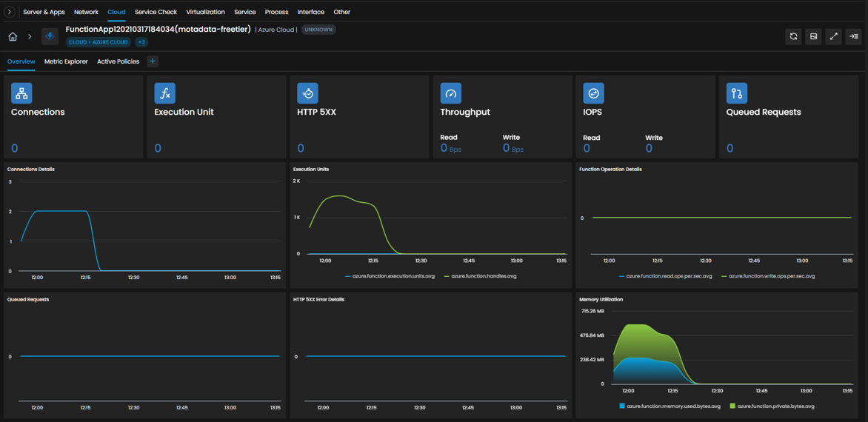This screenshot has height=422, width=868.
Task: Toggle azure.function.private.bytes.avg legend entry
Action: [x=772, y=406]
